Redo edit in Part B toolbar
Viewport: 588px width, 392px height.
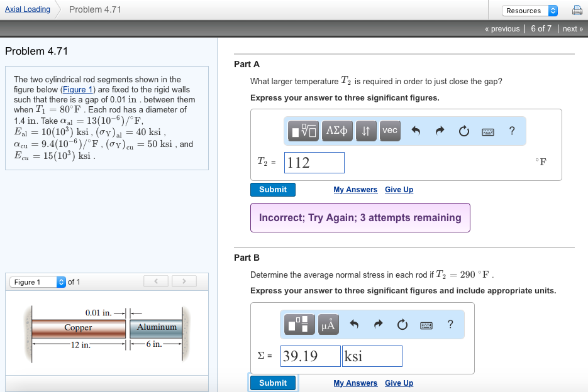click(378, 324)
